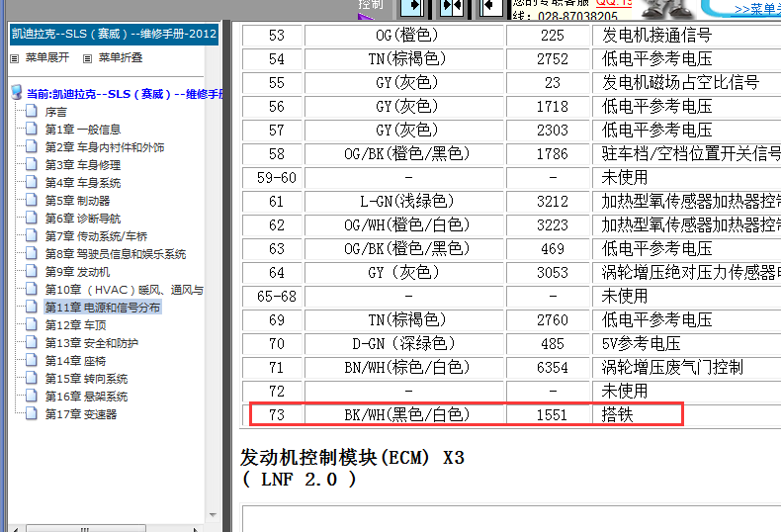
Task: Click the page icon beside 第9章 发动机
Action: [x=32, y=271]
